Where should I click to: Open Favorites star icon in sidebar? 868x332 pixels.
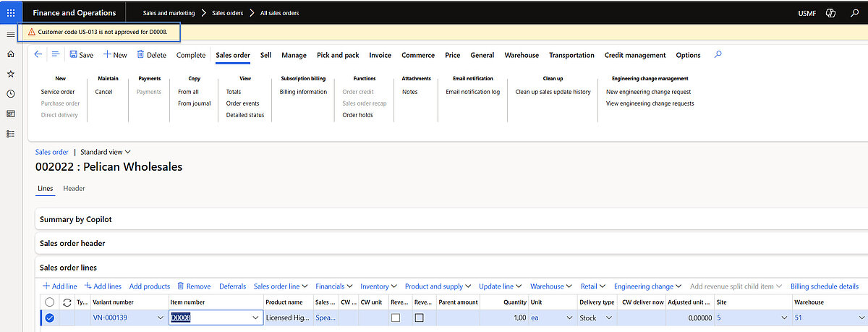10,74
